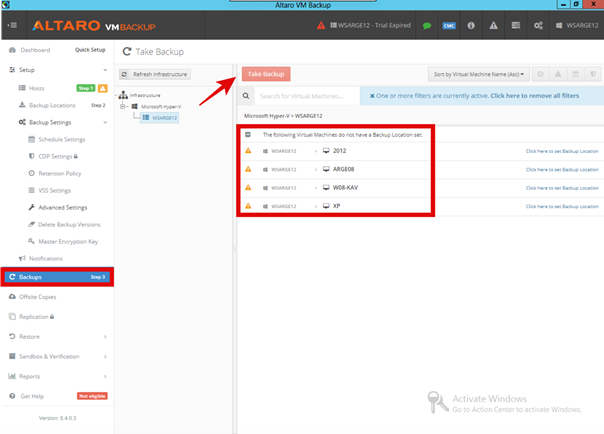Set Backup Location link for ARGE08
This screenshot has height=434, width=604.
562,170
